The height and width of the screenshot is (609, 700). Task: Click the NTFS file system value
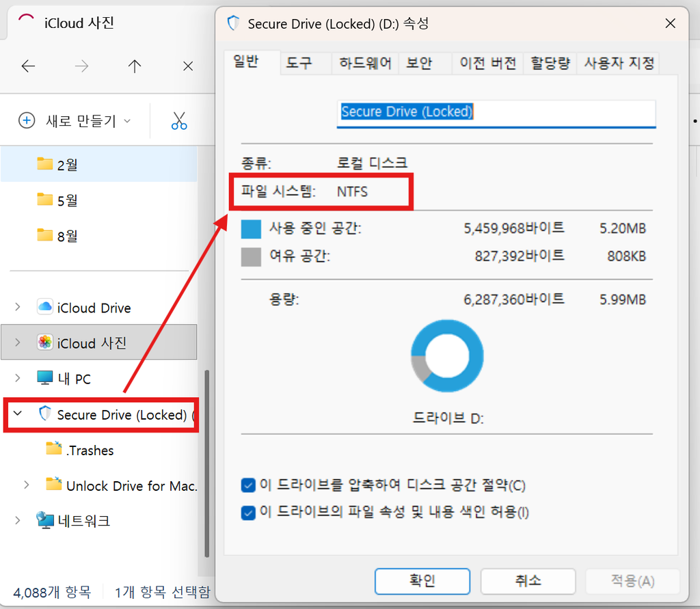pyautogui.click(x=352, y=192)
